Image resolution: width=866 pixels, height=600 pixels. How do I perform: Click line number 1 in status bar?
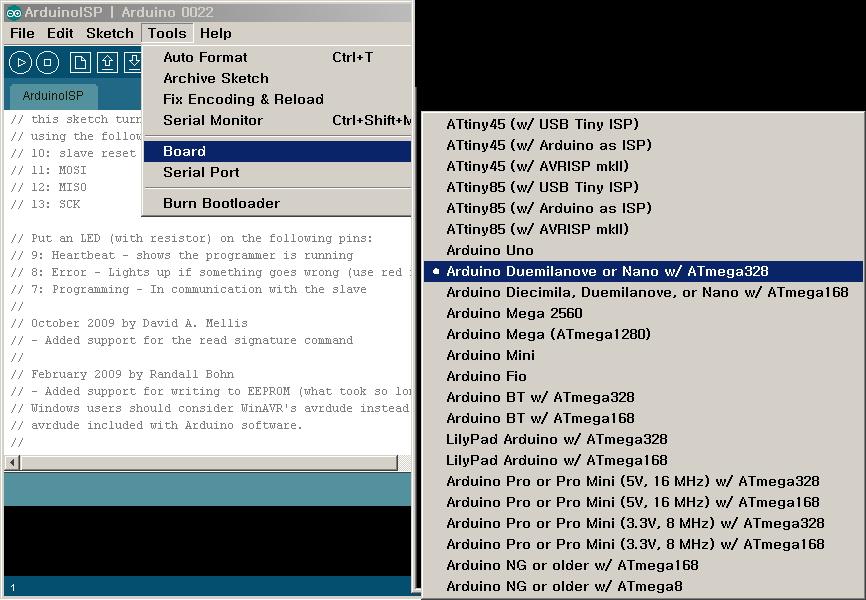point(13,588)
